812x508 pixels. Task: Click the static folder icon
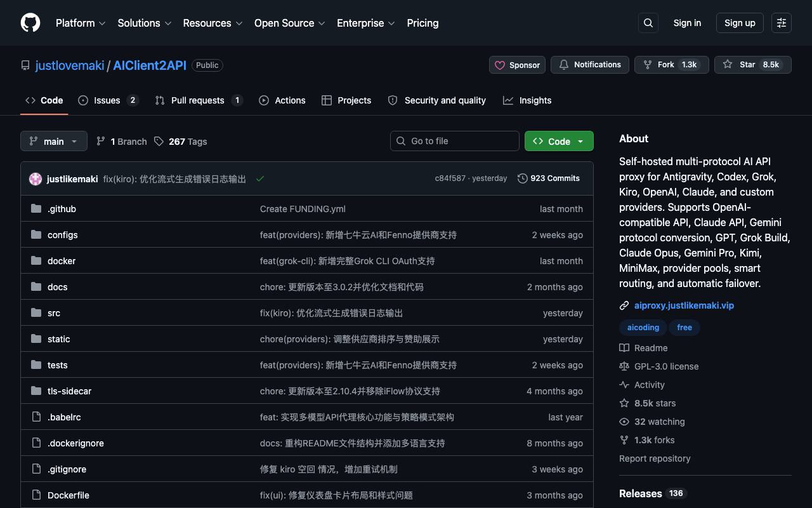tap(36, 339)
